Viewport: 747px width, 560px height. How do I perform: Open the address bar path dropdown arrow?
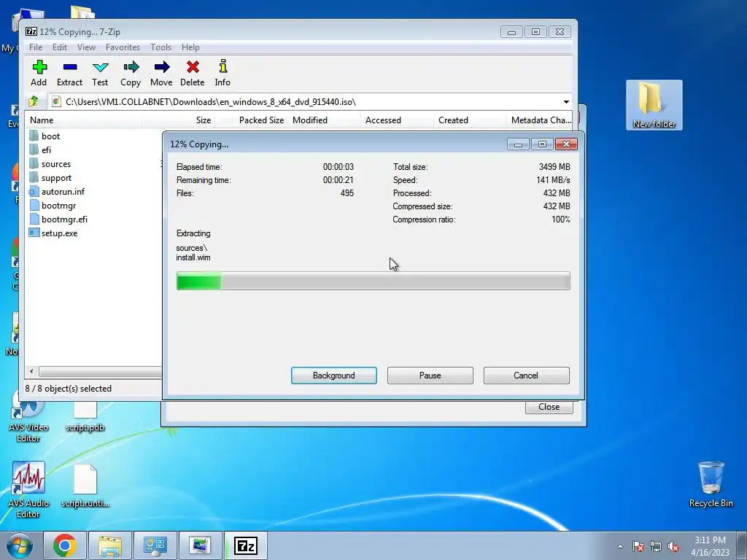(x=566, y=102)
